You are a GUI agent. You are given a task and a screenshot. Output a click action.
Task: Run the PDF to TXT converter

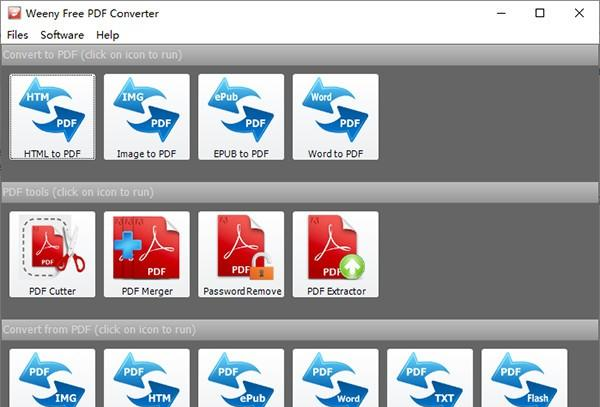click(430, 378)
